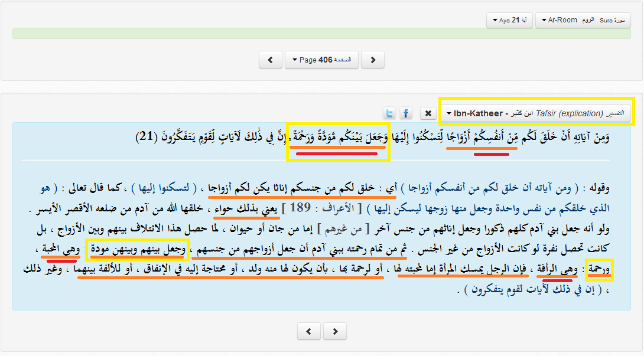Click the phrase وهي الرأفة
644x356 pixels.
coord(557,269)
